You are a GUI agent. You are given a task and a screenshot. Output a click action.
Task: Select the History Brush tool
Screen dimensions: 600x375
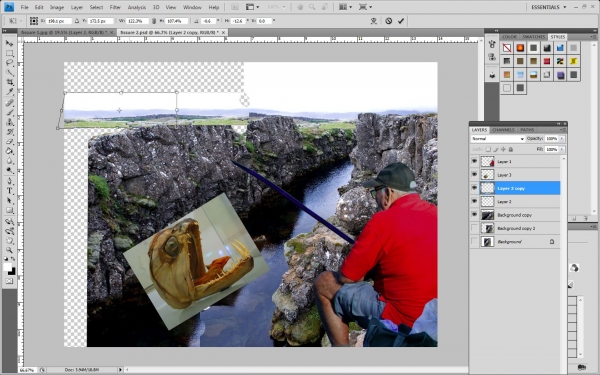[x=9, y=132]
